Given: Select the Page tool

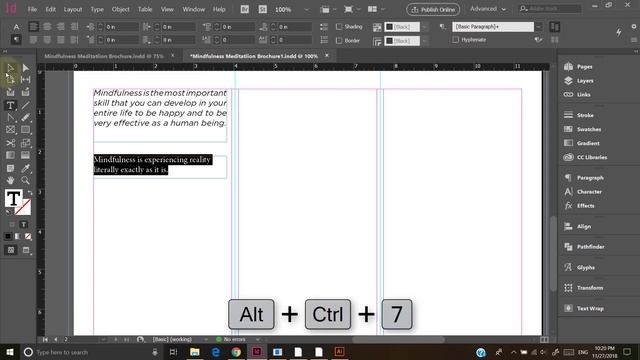Looking at the screenshot, I should coord(10,80).
